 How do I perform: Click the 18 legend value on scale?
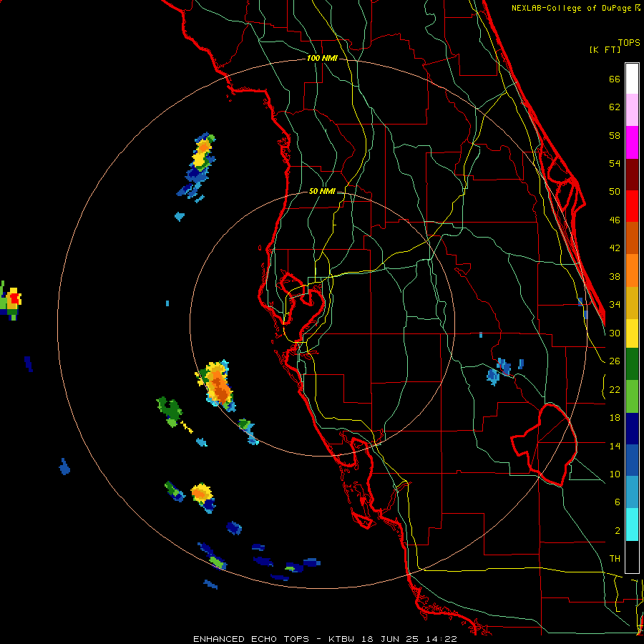(615, 418)
